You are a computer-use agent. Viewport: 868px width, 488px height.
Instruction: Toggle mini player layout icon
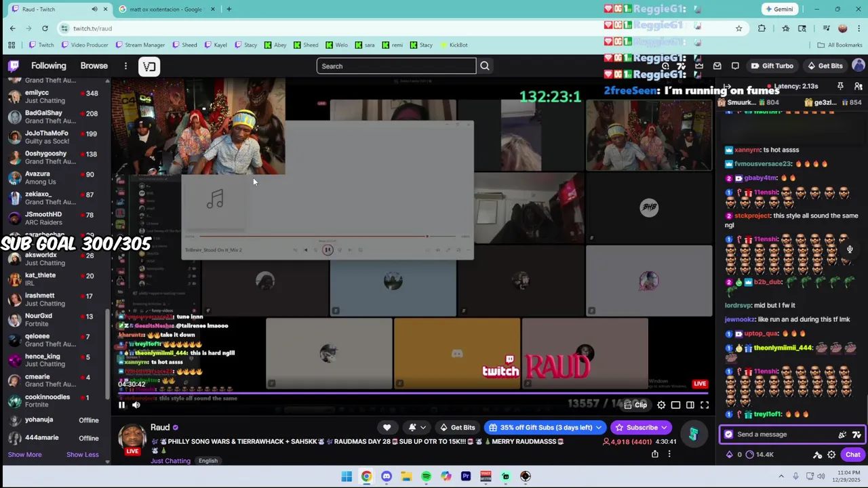coord(675,405)
